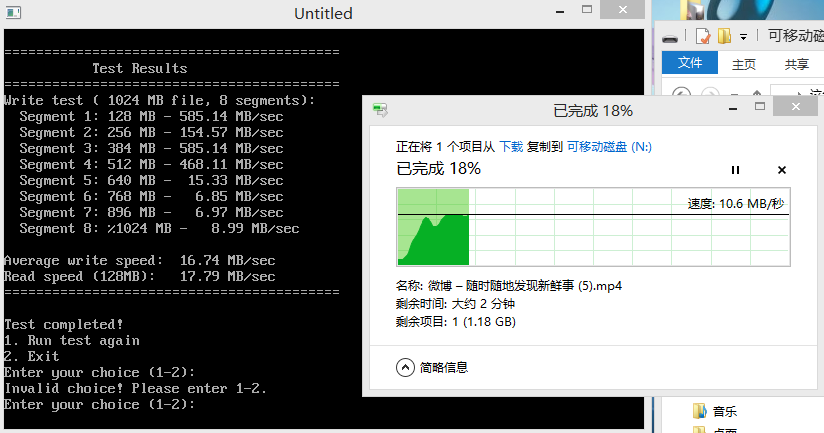The image size is (824, 433).
Task: Click the copy dialog's title bar icon
Action: tap(380, 110)
